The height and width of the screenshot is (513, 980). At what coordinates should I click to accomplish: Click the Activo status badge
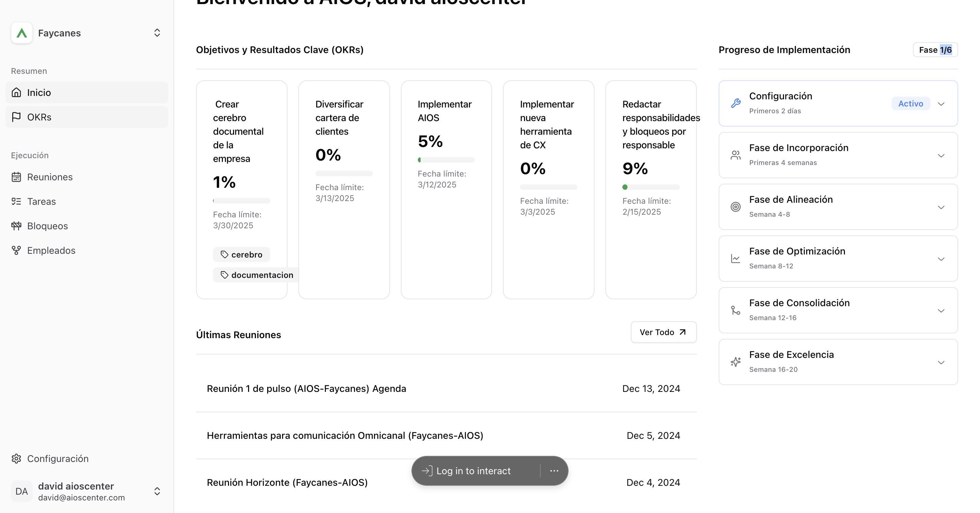pos(910,103)
